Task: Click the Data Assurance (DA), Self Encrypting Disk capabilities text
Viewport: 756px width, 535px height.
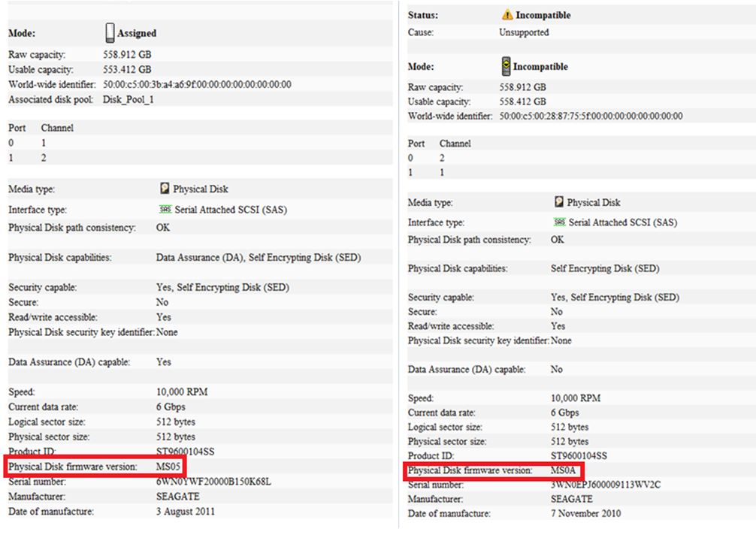Action: click(x=258, y=257)
